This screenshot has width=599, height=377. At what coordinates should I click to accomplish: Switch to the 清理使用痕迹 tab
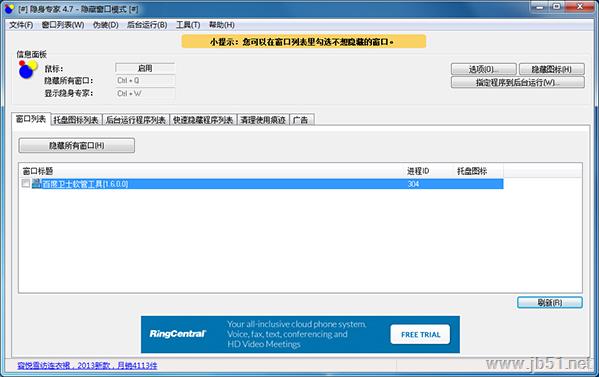click(x=263, y=120)
